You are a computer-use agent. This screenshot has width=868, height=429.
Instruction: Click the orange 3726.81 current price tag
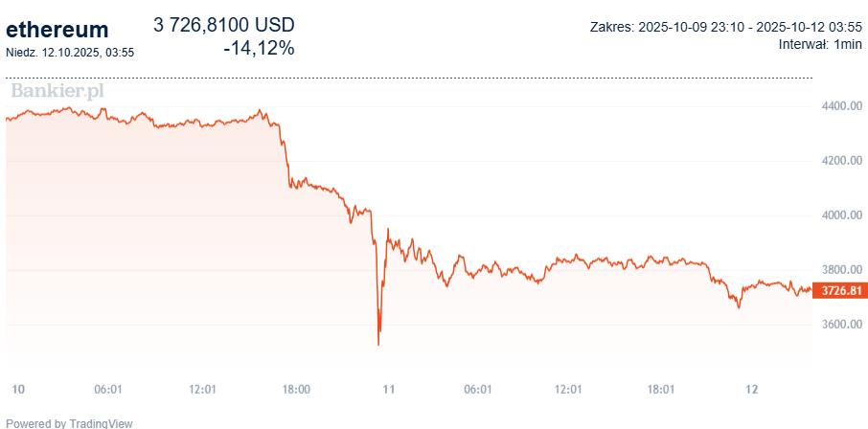[836, 291]
